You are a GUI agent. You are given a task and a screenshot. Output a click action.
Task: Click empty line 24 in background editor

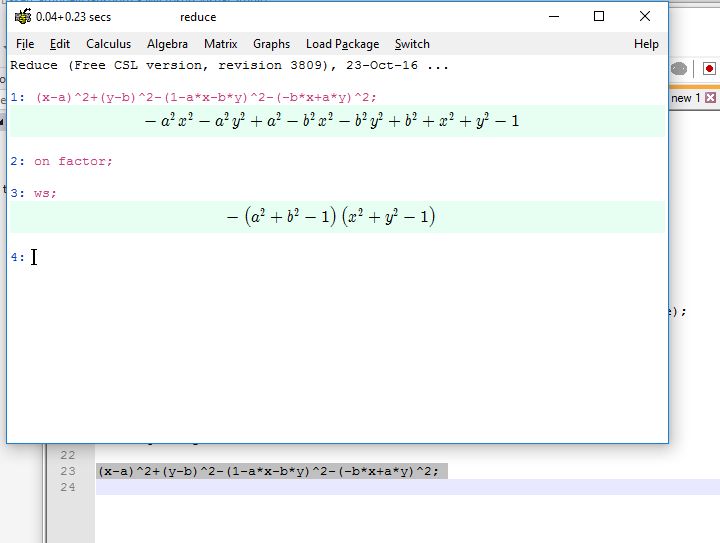point(408,487)
